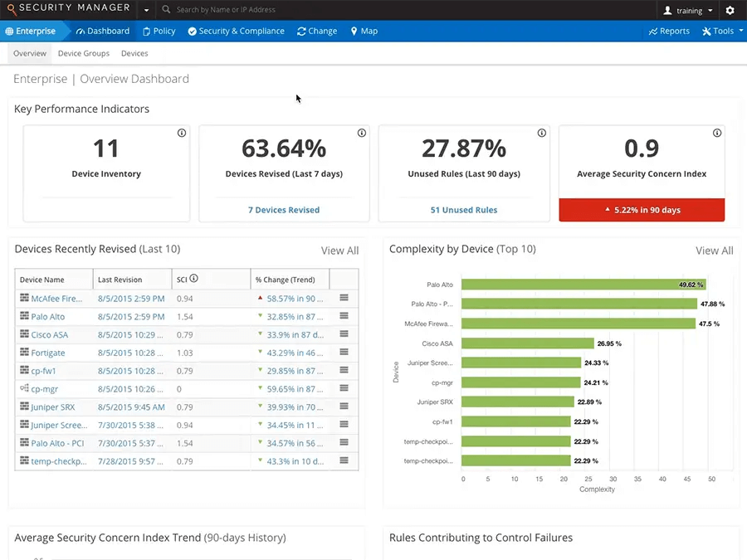Click info icon on Device Inventory card
This screenshot has width=747, height=560.
[182, 133]
